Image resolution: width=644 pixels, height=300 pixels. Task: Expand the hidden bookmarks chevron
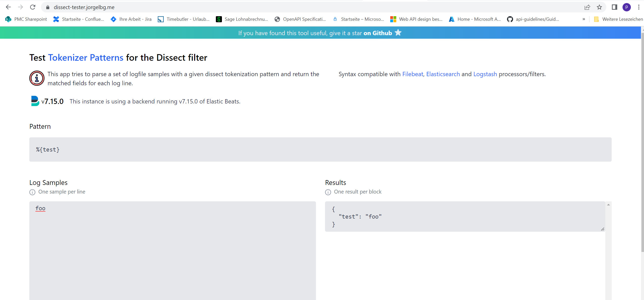pyautogui.click(x=583, y=19)
